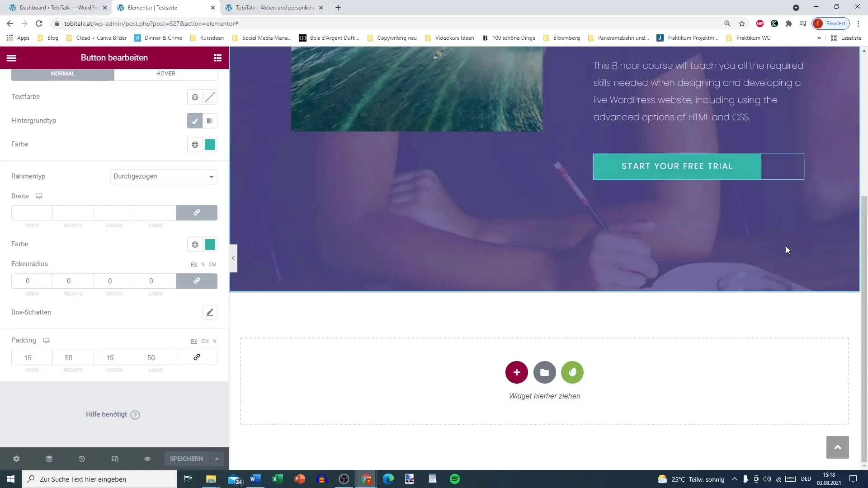Viewport: 868px width, 488px height.
Task: Click the grid/apps icon top right panel
Action: coord(217,58)
